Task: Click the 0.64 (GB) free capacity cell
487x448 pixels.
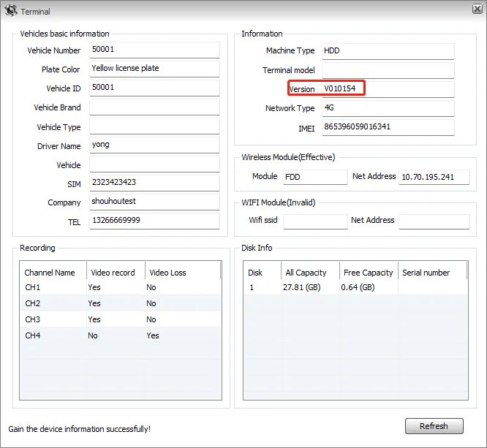Action: (x=358, y=287)
